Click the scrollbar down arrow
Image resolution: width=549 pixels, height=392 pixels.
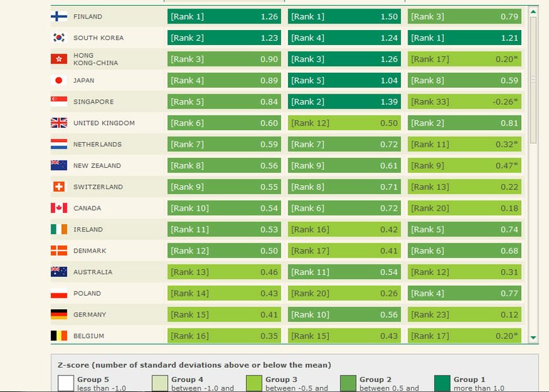coord(533,338)
